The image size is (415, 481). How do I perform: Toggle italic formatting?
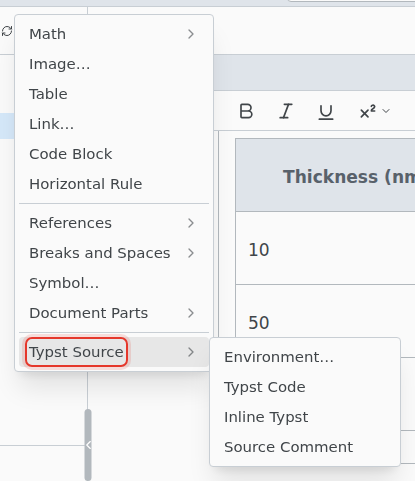tap(286, 111)
